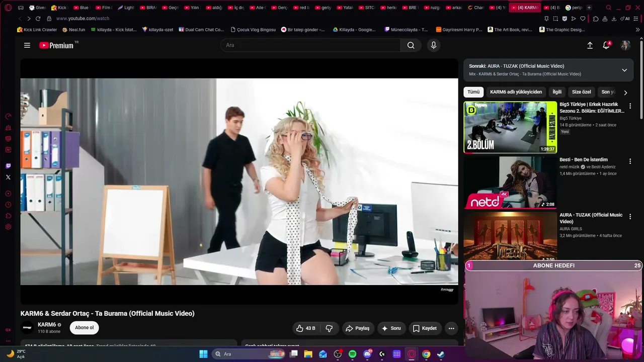
Task: Save the video with Kaydet
Action: click(425, 328)
